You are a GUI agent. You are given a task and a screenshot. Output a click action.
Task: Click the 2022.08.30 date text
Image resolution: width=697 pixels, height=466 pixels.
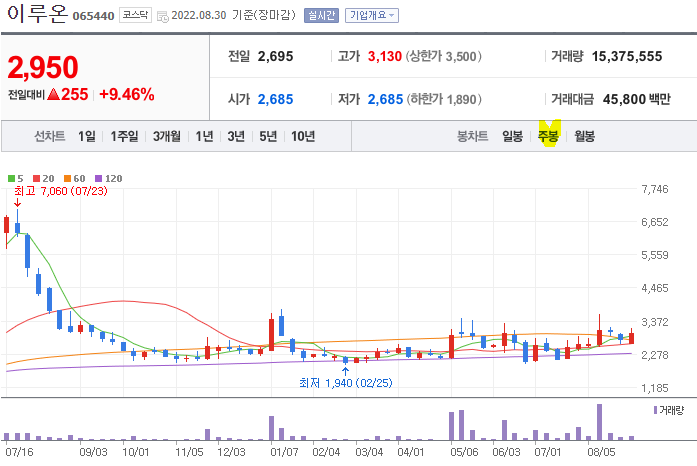[199, 15]
